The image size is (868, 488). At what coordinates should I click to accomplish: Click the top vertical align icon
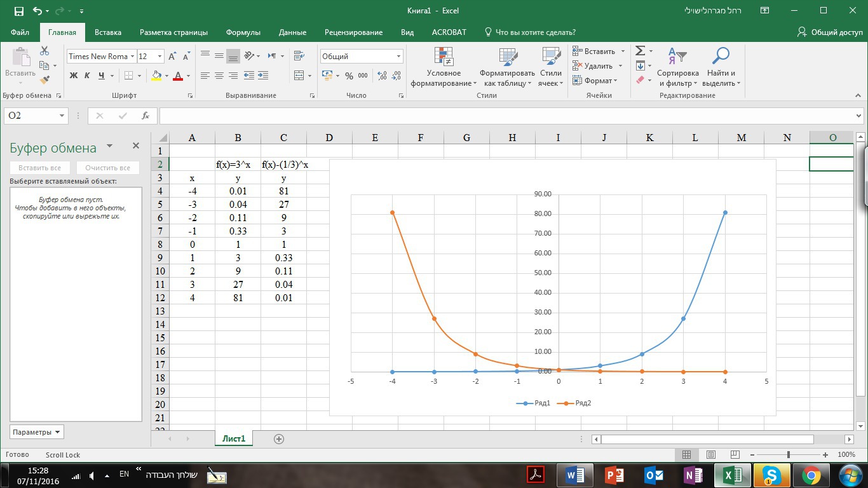tap(205, 56)
